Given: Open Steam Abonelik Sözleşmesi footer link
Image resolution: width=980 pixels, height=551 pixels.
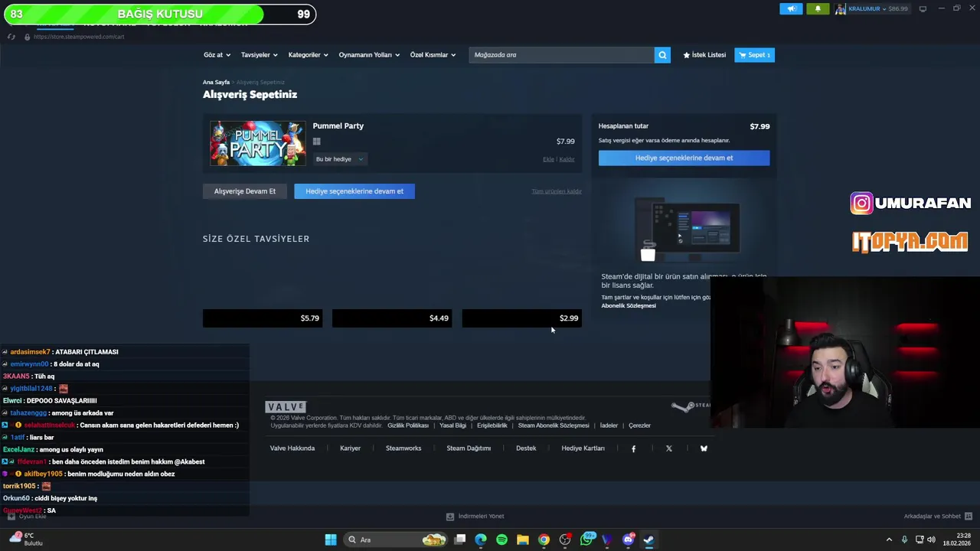Looking at the screenshot, I should click(554, 425).
